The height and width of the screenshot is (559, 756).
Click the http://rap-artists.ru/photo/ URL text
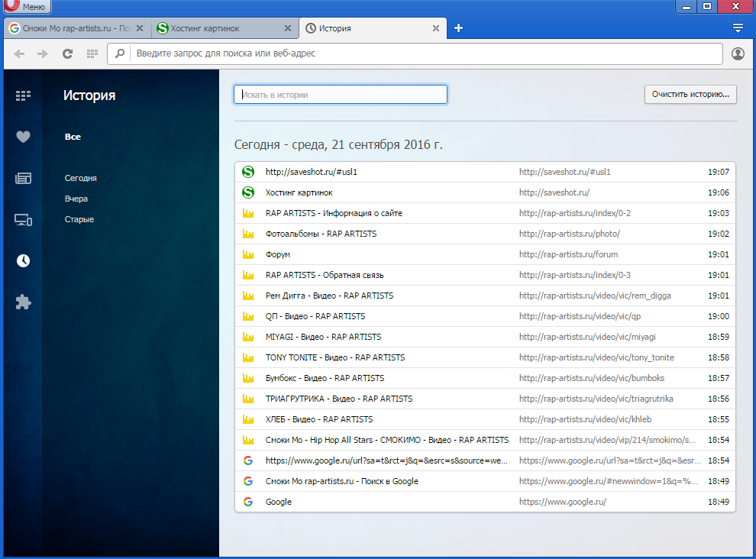(570, 234)
